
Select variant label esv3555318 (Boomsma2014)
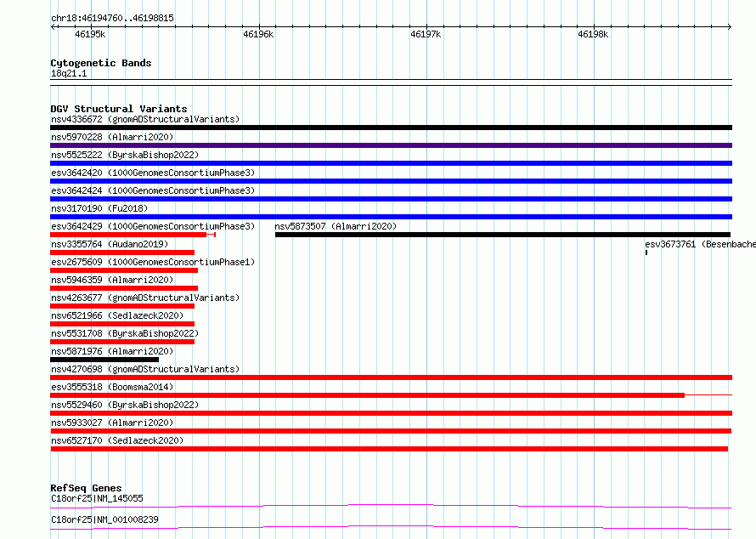click(112, 387)
